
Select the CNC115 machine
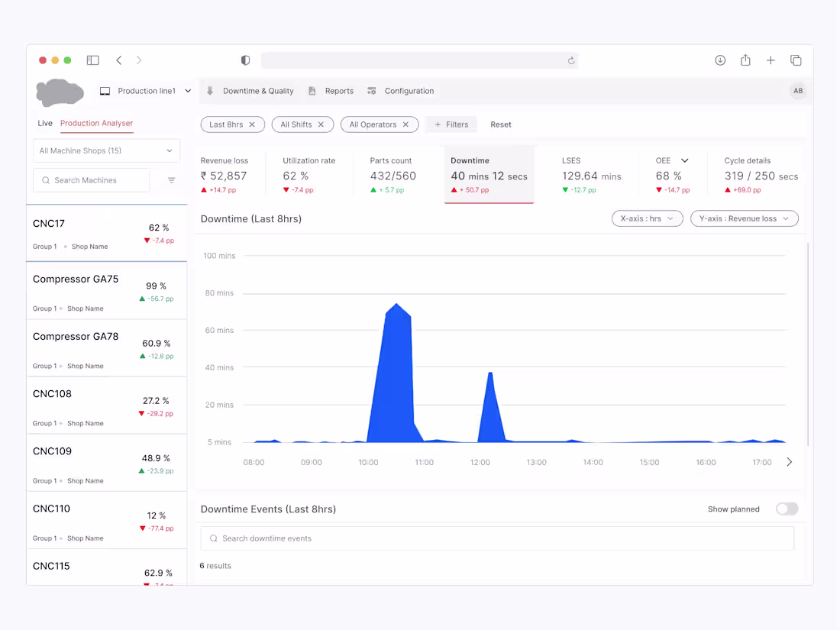(107, 568)
